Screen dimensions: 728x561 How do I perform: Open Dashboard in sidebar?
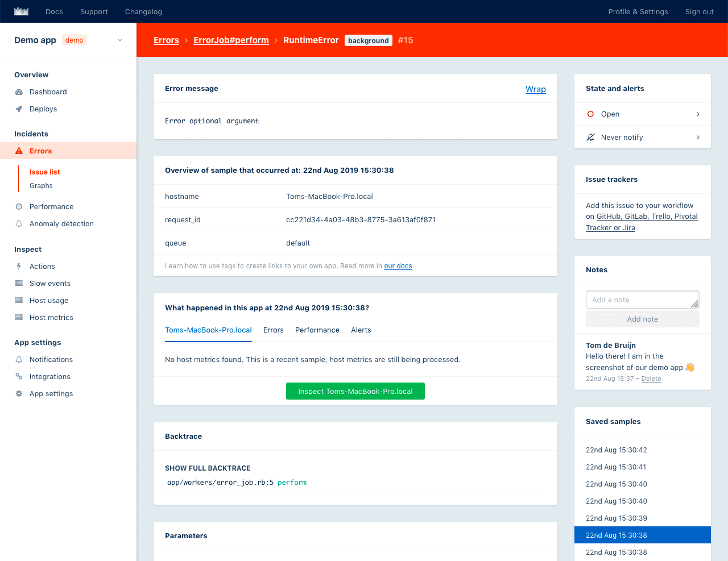(x=48, y=92)
